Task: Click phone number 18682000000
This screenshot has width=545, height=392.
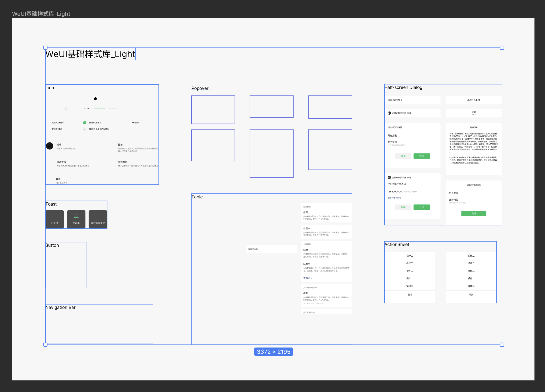Action: pos(395,192)
